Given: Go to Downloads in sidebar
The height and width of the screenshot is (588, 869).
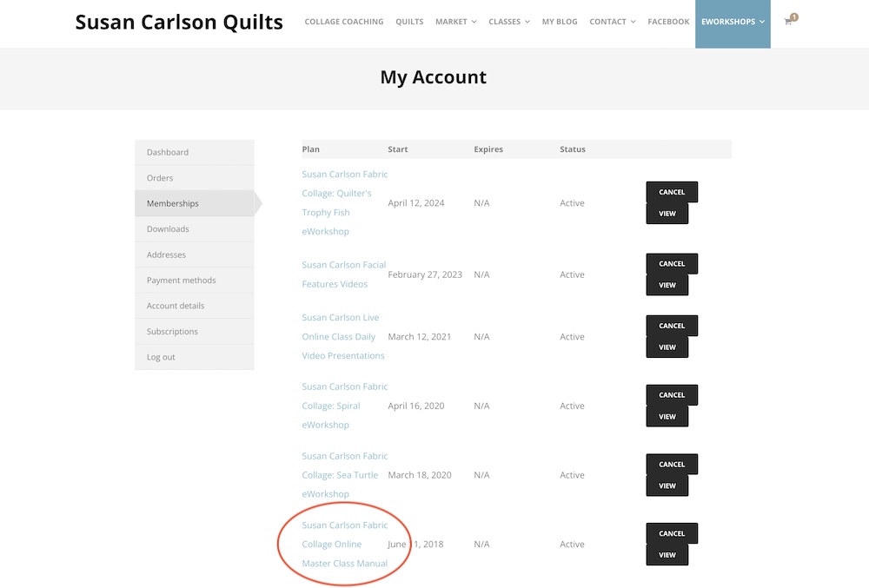Looking at the screenshot, I should [168, 229].
